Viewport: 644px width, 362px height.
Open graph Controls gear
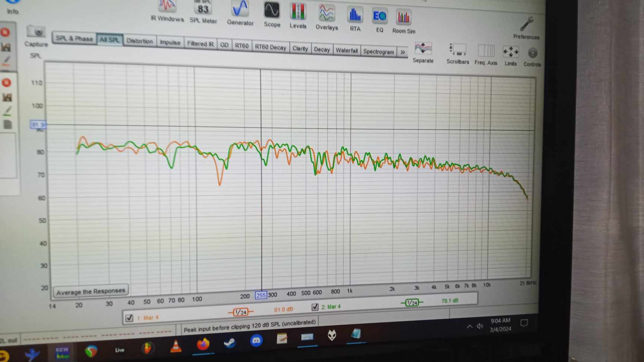(533, 57)
